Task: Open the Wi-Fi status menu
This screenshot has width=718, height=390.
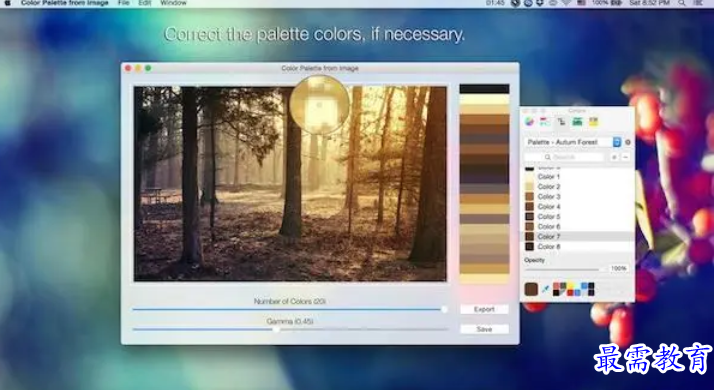Action: (567, 3)
